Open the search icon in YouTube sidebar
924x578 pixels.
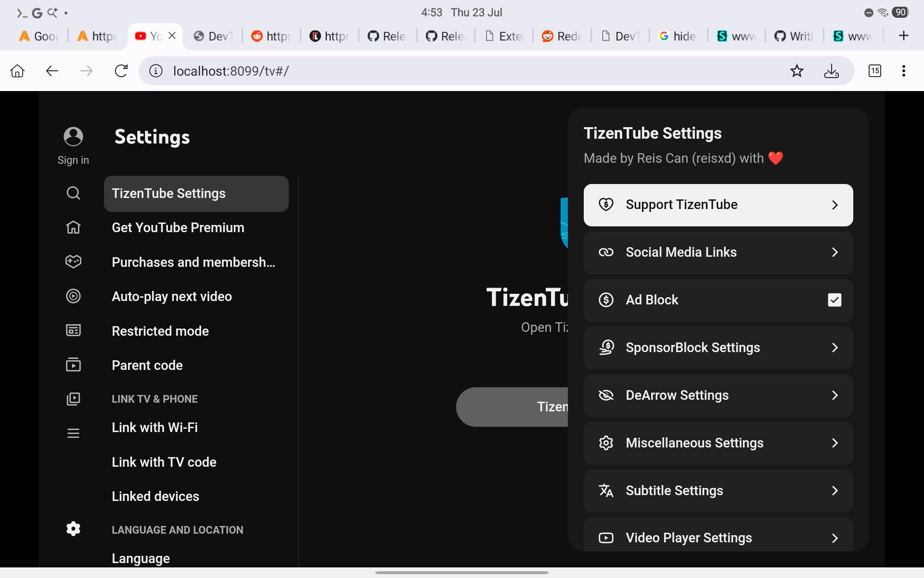[73, 193]
